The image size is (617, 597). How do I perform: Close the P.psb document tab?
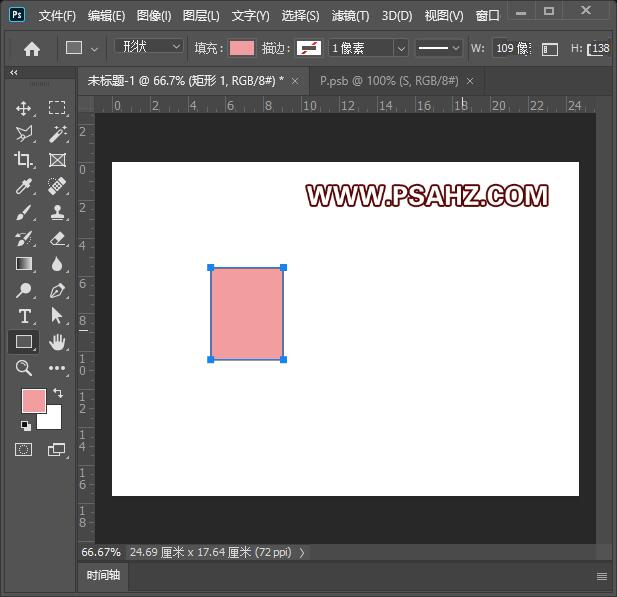(470, 81)
